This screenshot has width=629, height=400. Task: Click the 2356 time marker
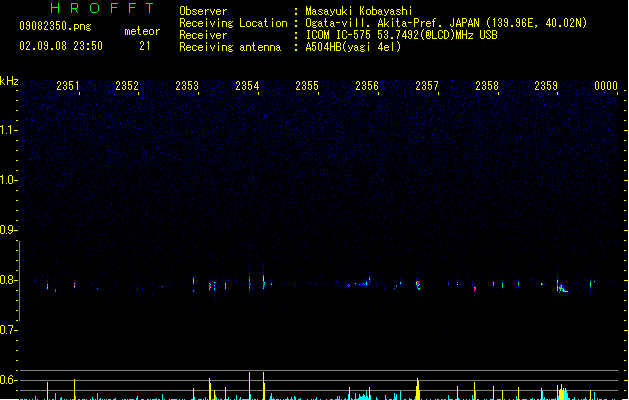tap(367, 86)
